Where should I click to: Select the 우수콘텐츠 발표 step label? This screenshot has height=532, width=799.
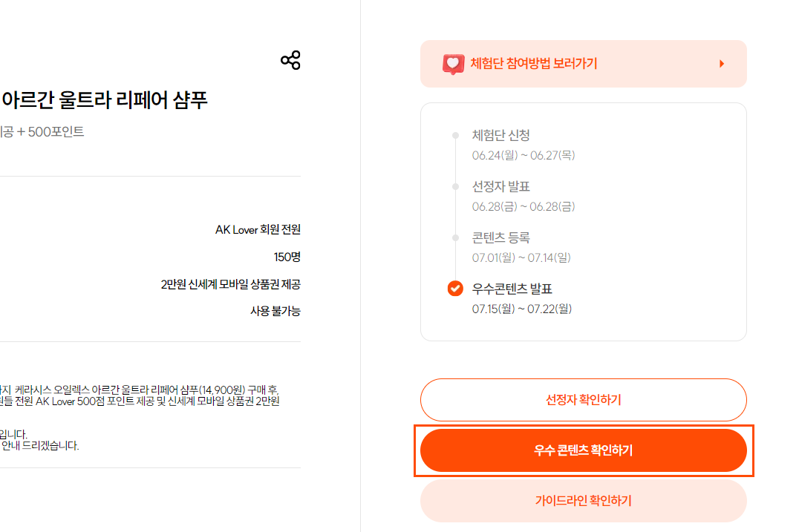point(512,288)
